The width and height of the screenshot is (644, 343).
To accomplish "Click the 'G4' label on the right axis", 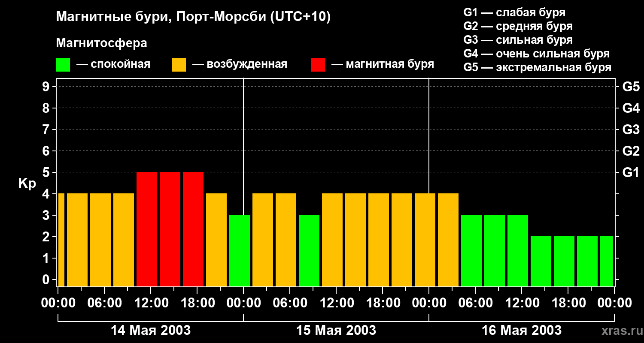I will point(631,108).
